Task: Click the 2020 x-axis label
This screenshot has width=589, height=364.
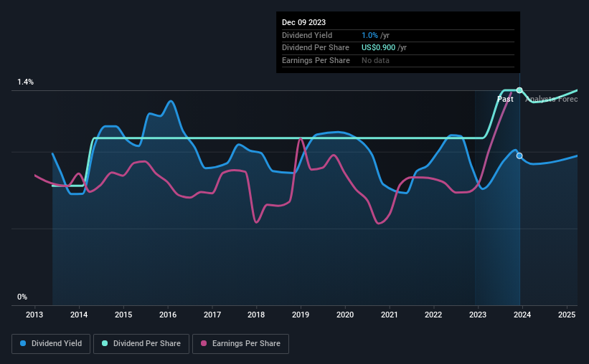Action: pyautogui.click(x=345, y=315)
